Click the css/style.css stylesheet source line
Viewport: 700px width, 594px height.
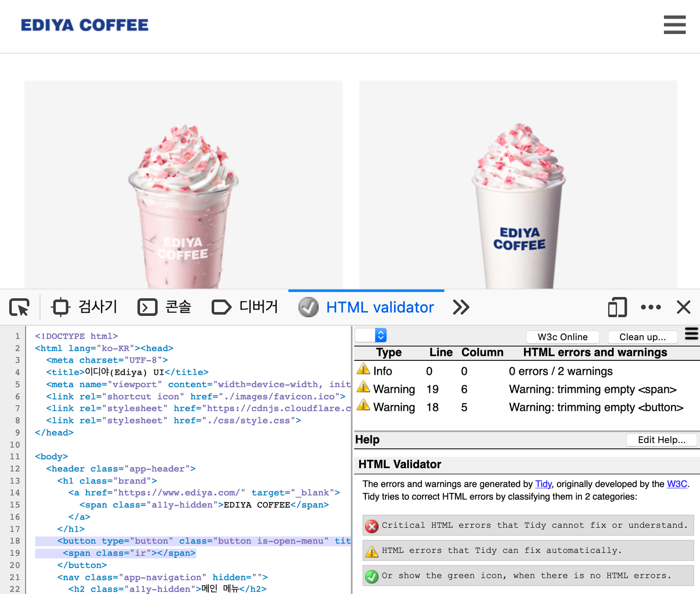pos(174,421)
